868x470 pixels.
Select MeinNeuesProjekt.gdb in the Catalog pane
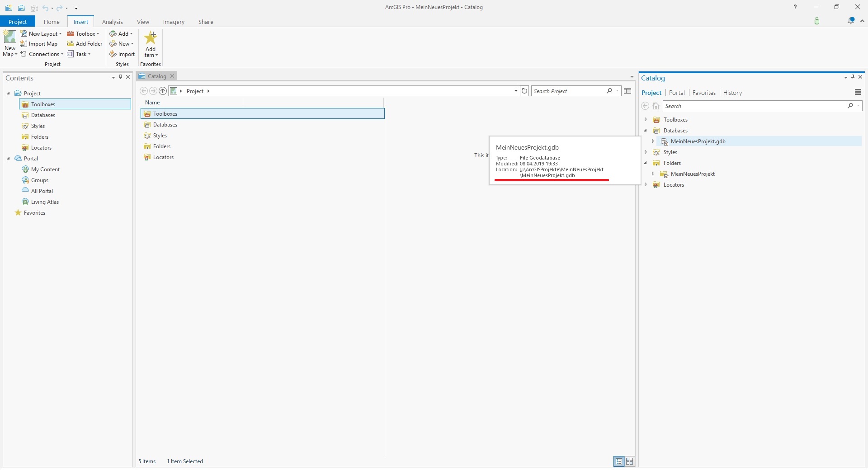(698, 141)
